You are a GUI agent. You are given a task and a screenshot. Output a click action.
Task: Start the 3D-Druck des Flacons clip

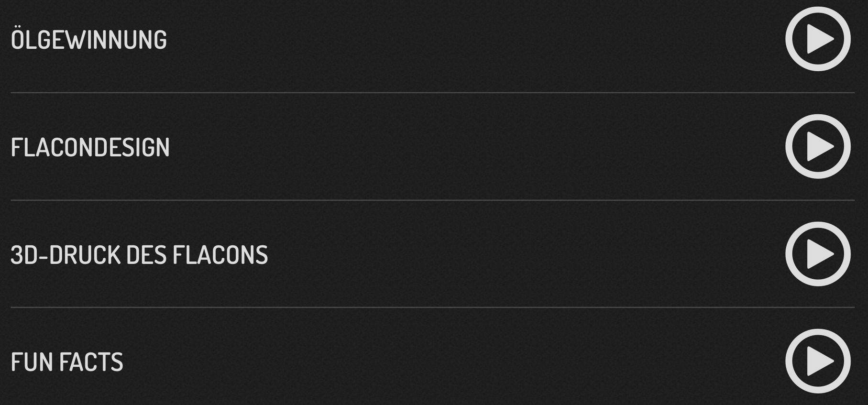point(818,254)
